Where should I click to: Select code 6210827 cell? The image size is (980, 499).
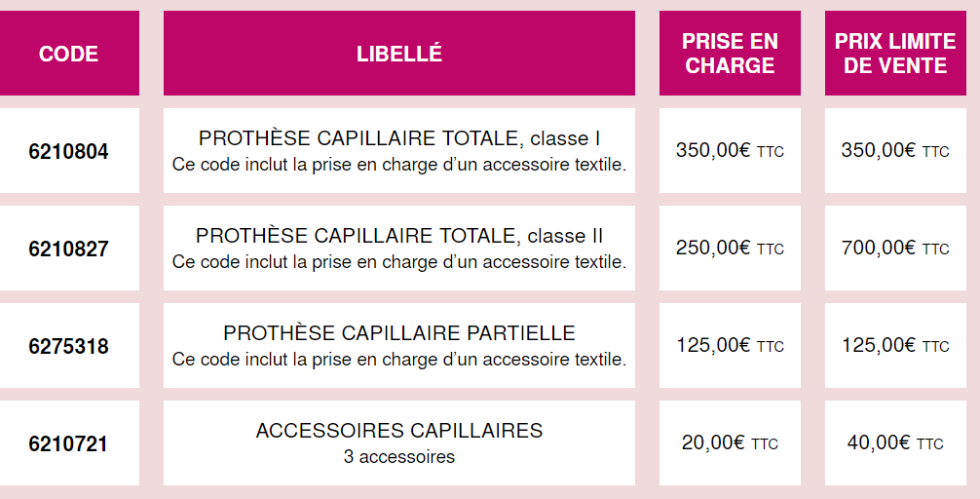pyautogui.click(x=69, y=249)
